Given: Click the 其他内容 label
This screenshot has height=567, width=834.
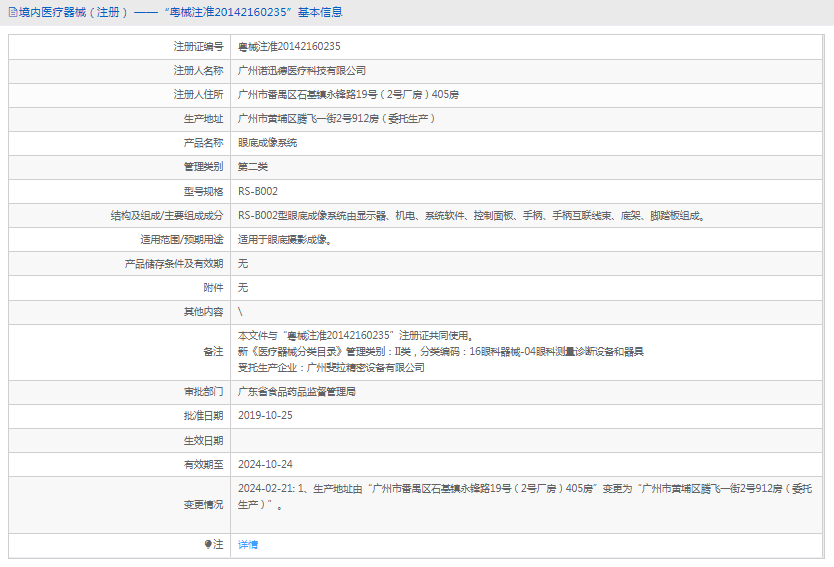Looking at the screenshot, I should tap(204, 312).
